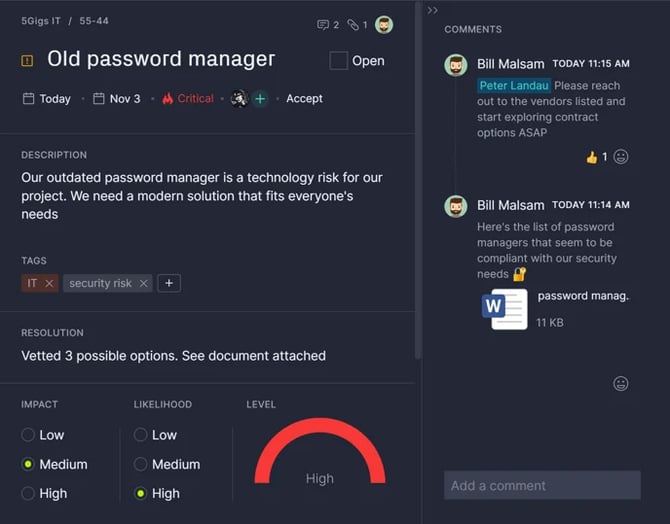Click the Peter Landau mention
This screenshot has width=670, height=524.
514,85
